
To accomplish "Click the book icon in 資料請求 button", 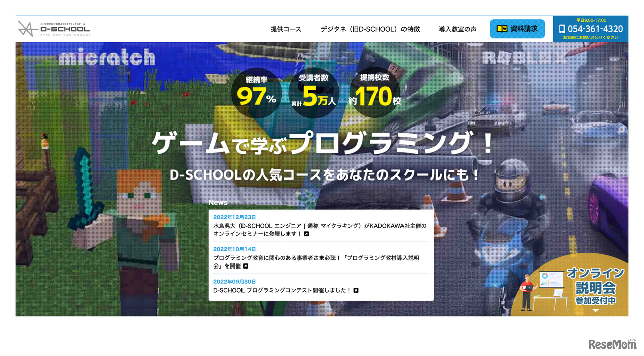I will 502,29.
